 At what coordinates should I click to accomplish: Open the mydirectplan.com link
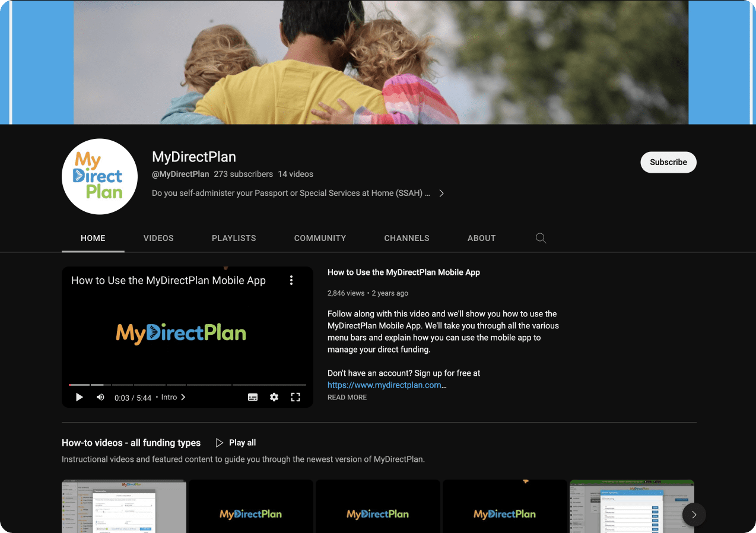386,385
